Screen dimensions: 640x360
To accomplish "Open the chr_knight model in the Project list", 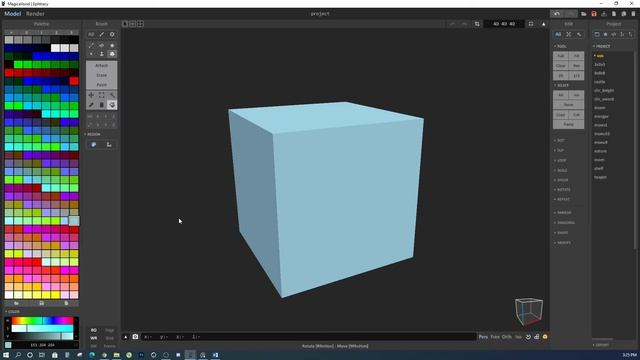I will [x=604, y=90].
